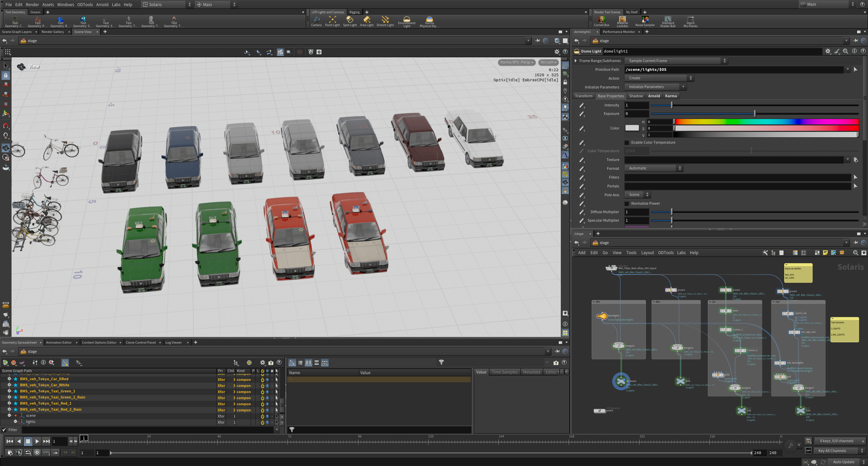This screenshot has width=868, height=466.
Task: Open the Standard Shader Ball scene
Action: [x=668, y=22]
